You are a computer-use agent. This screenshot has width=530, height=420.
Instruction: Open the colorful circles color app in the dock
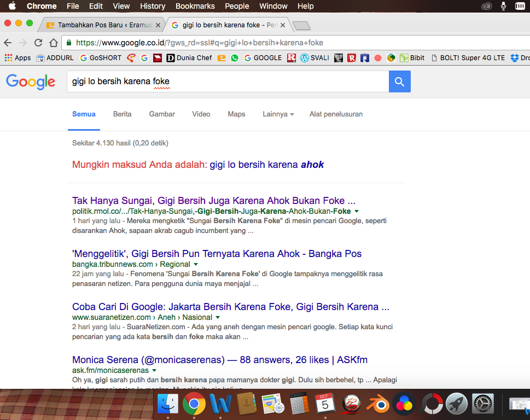tap(404, 404)
